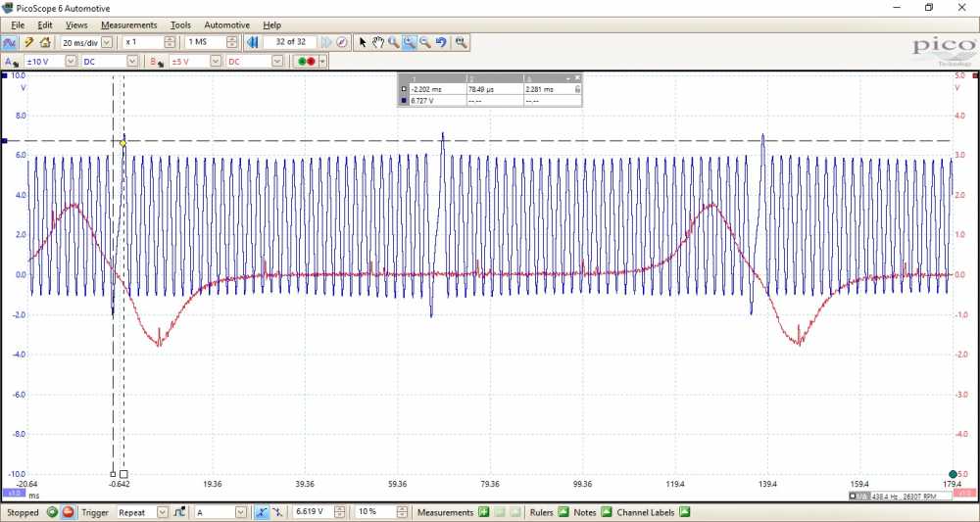The image size is (980, 522).
Task: Open the Views menu
Action: coord(76,25)
